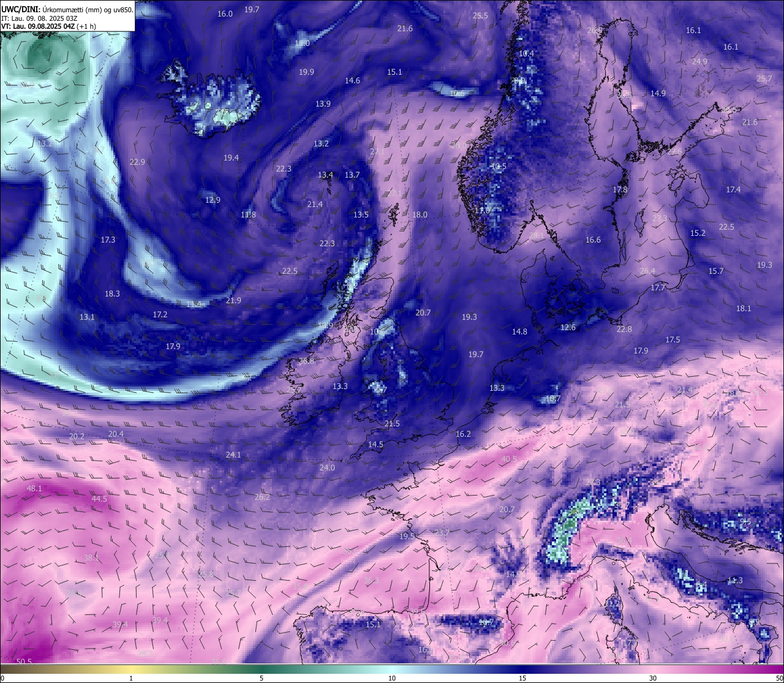Click the 12.9 value label
Screen dimensions: 784x683
213,200
